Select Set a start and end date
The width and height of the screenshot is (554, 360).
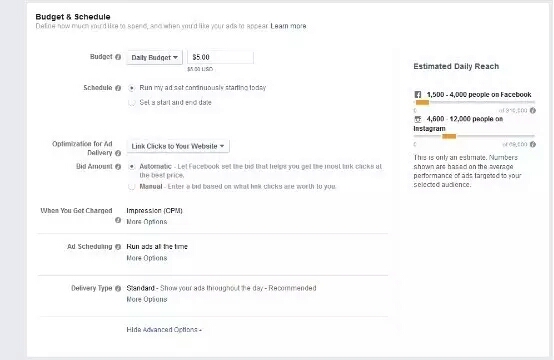pos(132,102)
